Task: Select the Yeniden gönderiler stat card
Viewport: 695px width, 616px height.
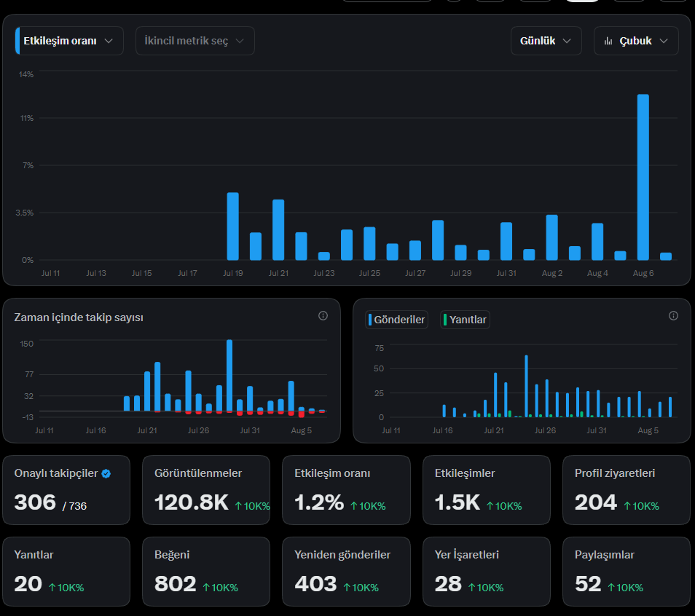Action: [346, 572]
